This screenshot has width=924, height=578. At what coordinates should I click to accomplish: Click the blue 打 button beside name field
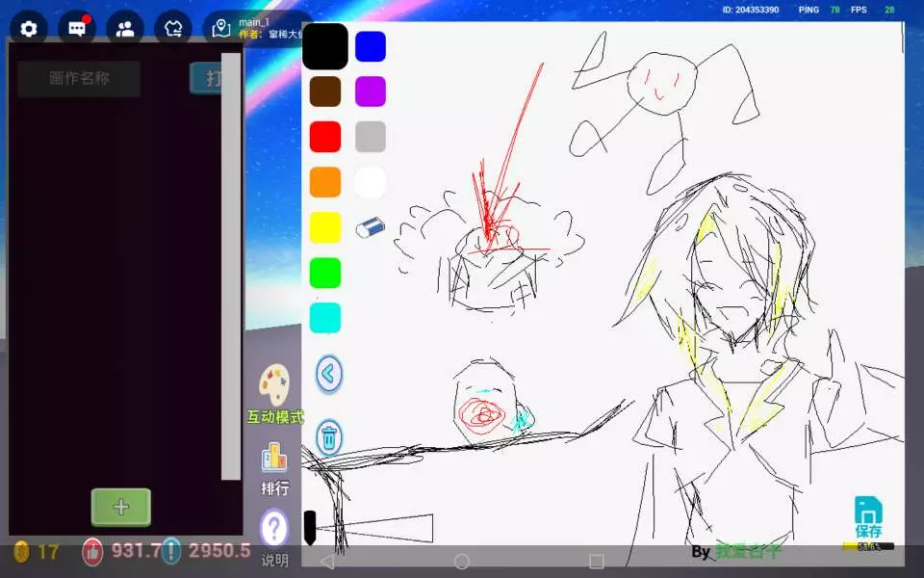[x=206, y=78]
